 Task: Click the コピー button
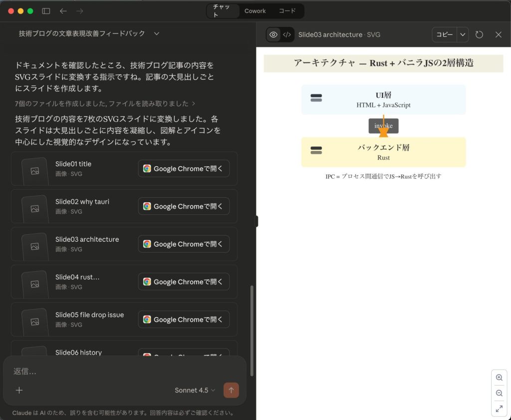[x=444, y=34]
